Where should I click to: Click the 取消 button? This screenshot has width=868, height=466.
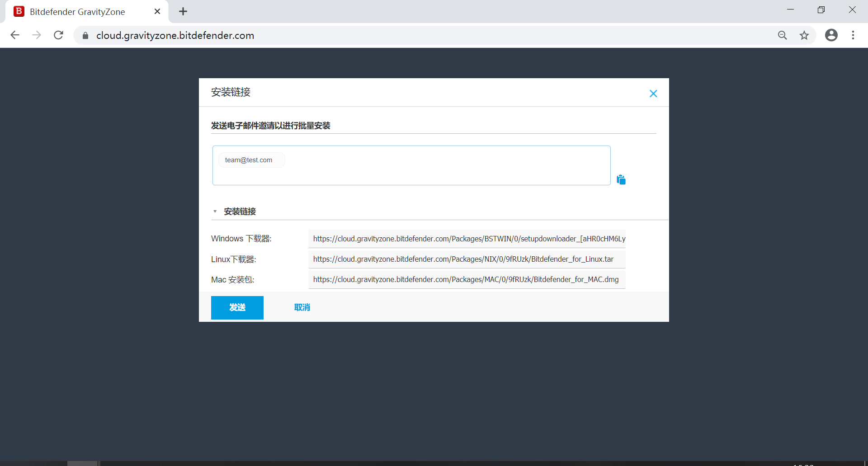coord(302,308)
